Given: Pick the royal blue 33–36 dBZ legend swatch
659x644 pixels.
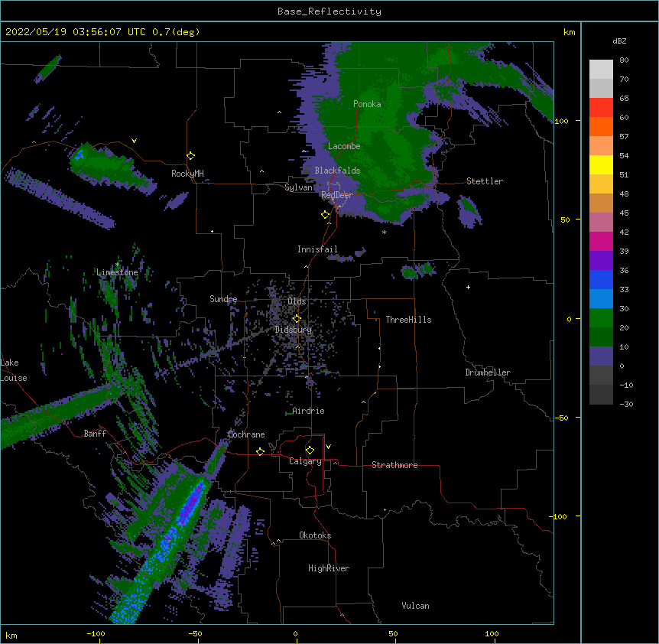Looking at the screenshot, I should coord(601,280).
